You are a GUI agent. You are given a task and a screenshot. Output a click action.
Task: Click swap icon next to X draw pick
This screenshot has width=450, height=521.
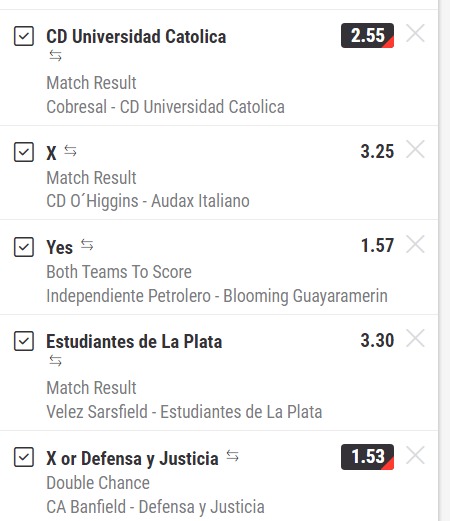[70, 151]
